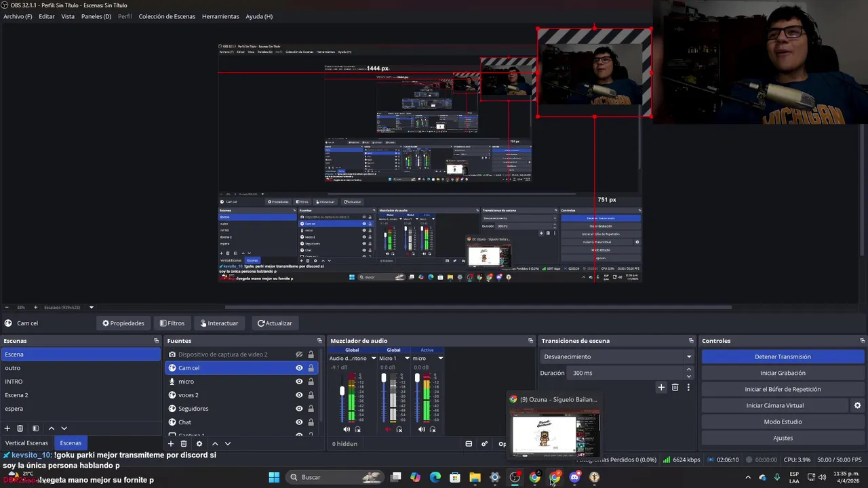Undock the Controles panel with its float icon
The width and height of the screenshot is (868, 488).
click(862, 341)
